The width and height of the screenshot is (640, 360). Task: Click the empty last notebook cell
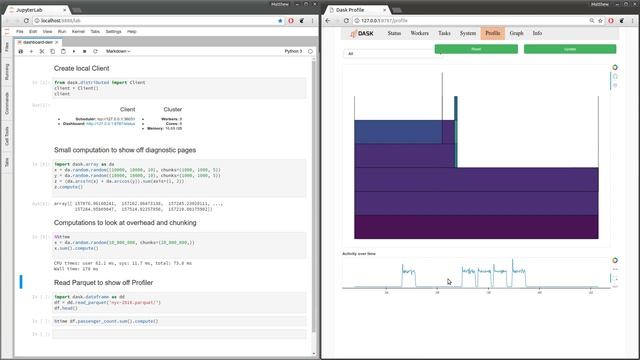coord(180,334)
